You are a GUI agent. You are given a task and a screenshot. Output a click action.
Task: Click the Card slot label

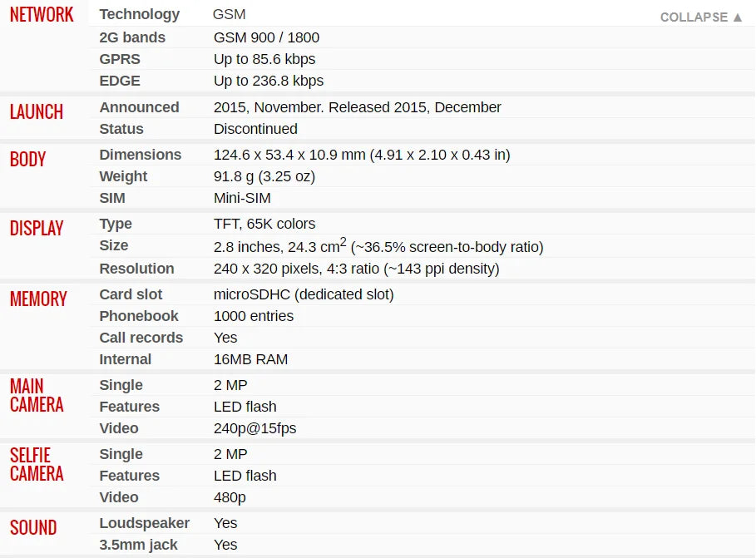(x=131, y=294)
